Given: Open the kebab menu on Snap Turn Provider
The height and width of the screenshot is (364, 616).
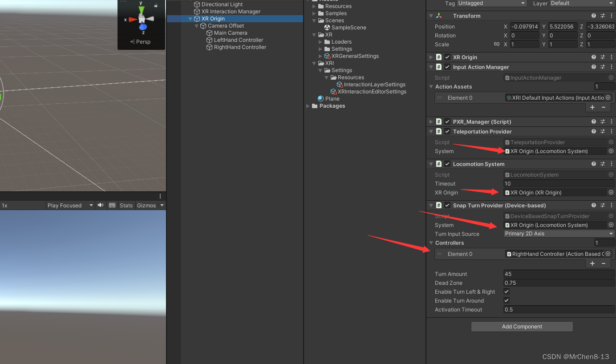Looking at the screenshot, I should (612, 205).
